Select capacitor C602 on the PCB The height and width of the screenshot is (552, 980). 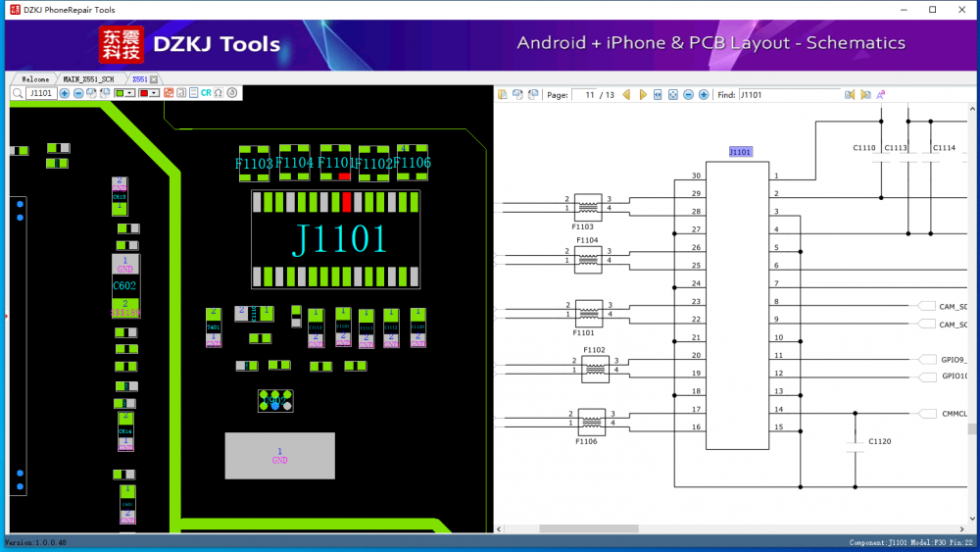(x=125, y=285)
